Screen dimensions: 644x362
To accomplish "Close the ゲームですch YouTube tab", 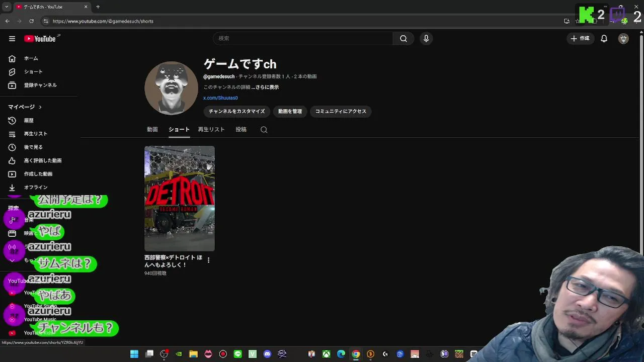I will click(x=86, y=7).
